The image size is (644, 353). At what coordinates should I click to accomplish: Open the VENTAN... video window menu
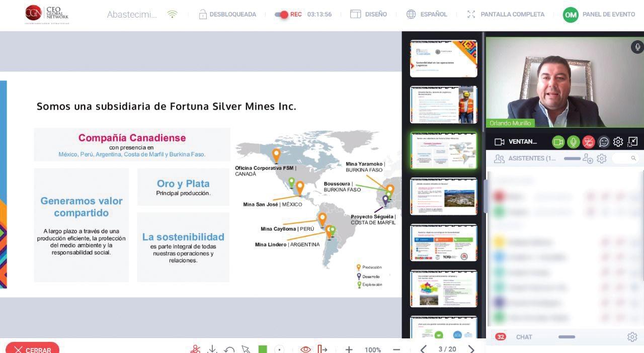pos(516,142)
